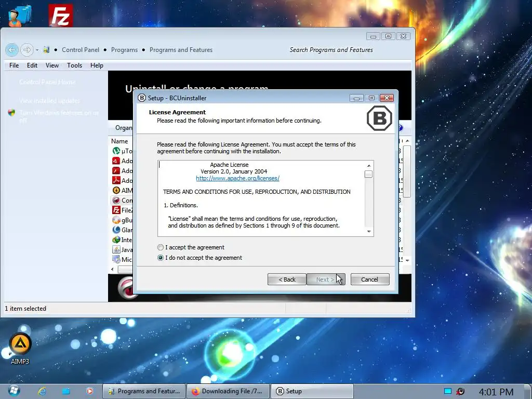Click license text scroll up arrow
532x399 pixels.
click(x=368, y=166)
